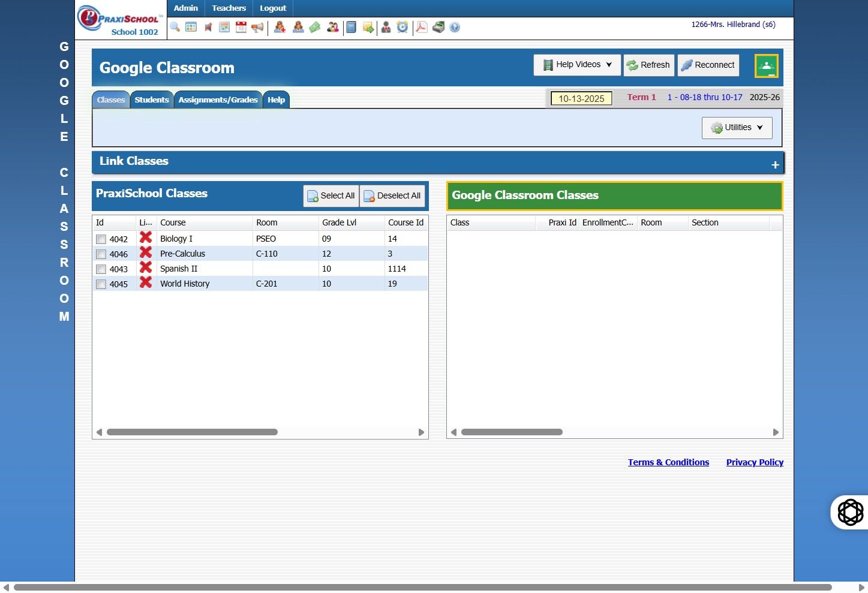
Task: Open the schedule table toolbar icon
Action: (x=224, y=27)
